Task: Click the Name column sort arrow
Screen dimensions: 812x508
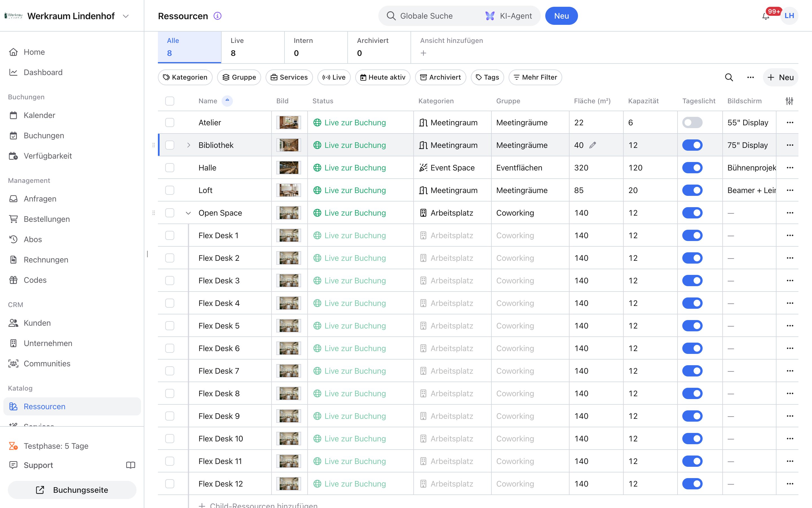Action: click(227, 101)
